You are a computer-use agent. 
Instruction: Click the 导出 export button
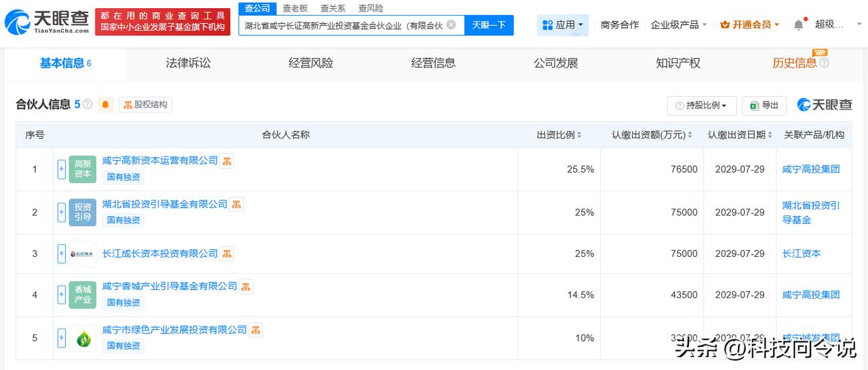pyautogui.click(x=764, y=106)
